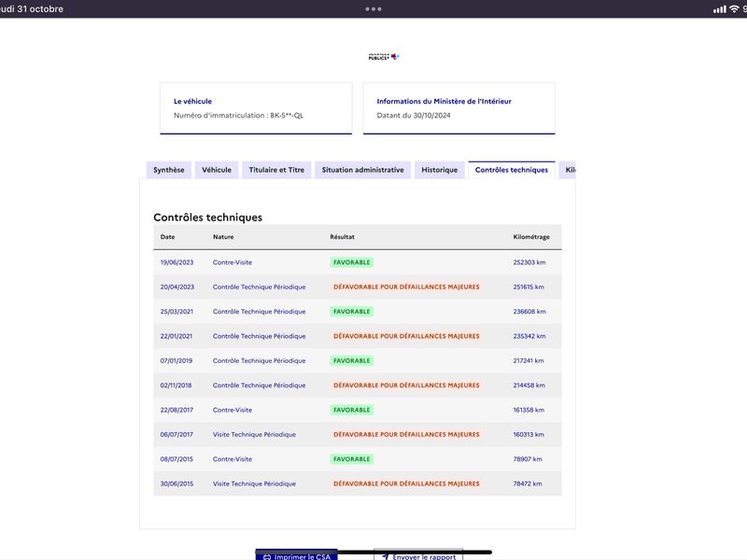This screenshot has height=560, width=747.
Task: Open the Synthèse tab
Action: [169, 170]
